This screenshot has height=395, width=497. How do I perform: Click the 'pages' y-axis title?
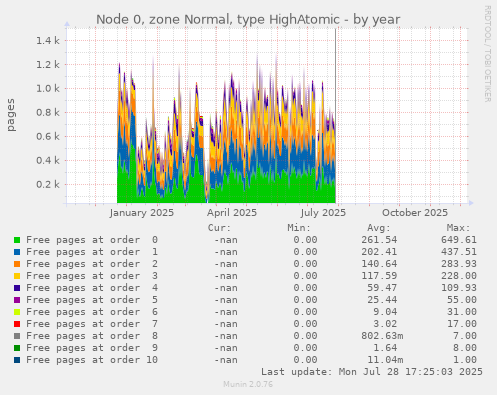11,115
